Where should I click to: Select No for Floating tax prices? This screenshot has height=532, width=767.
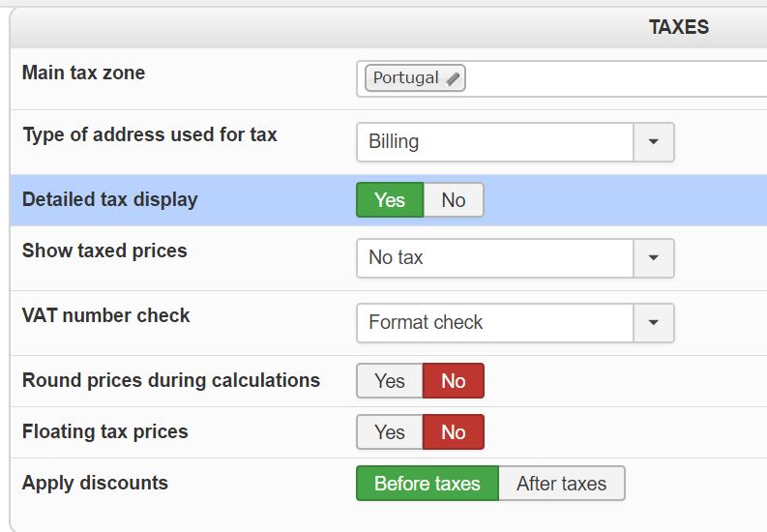coord(454,432)
